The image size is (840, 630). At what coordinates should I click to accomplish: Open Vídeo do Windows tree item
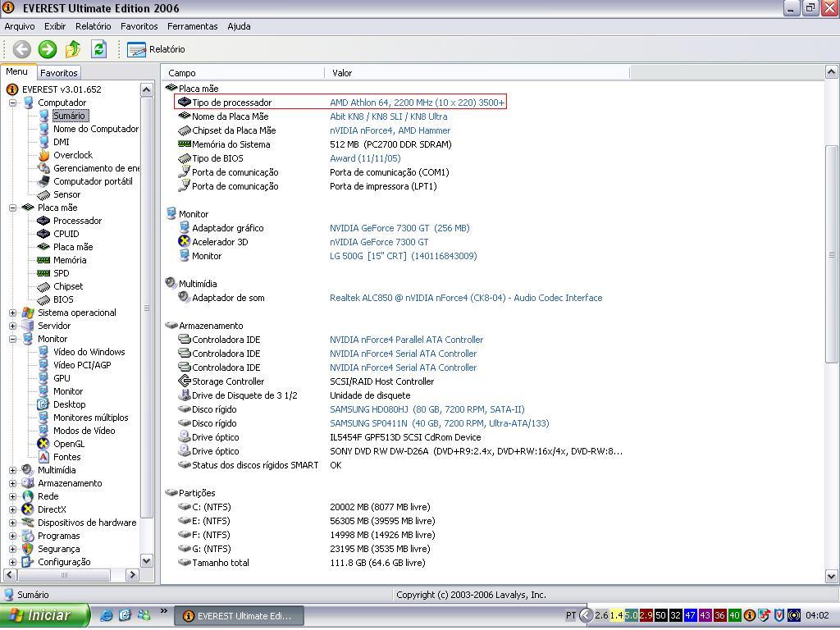pos(89,352)
